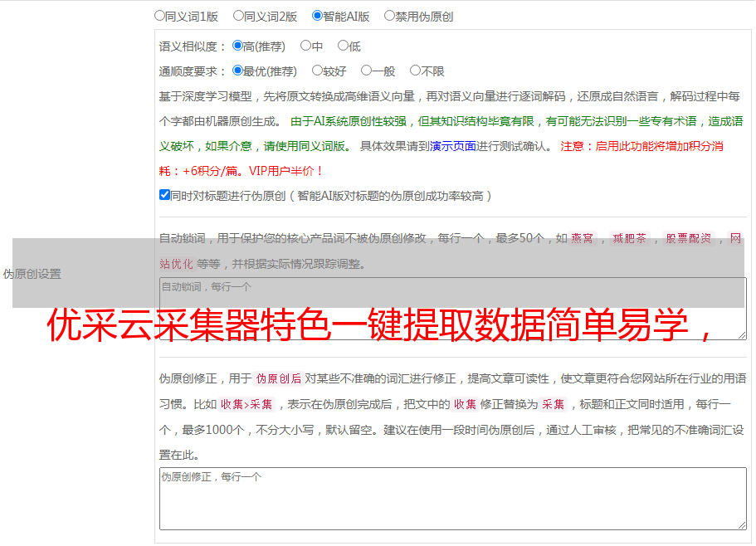The image size is (756, 546).
Task: Select 禁用伪原创 radio option
Action: click(x=389, y=16)
